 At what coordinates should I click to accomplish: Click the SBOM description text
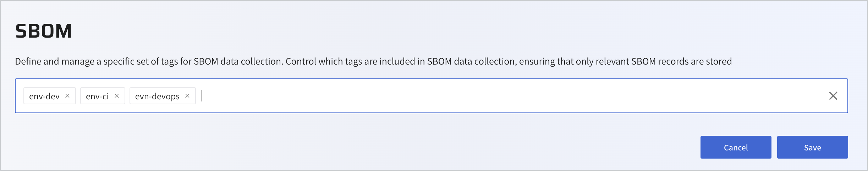pos(373,61)
